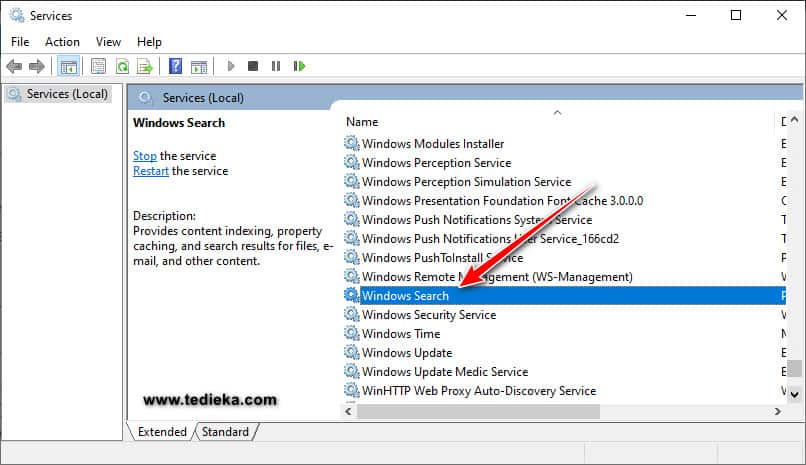Click the Restart the service link
Image resolution: width=806 pixels, height=465 pixels.
coord(151,171)
